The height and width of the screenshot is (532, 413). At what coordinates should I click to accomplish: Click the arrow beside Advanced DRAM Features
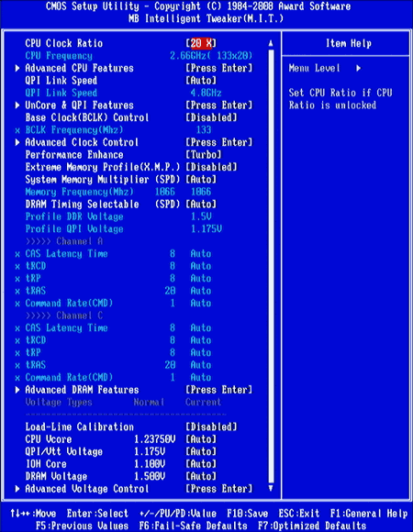[x=17, y=390]
